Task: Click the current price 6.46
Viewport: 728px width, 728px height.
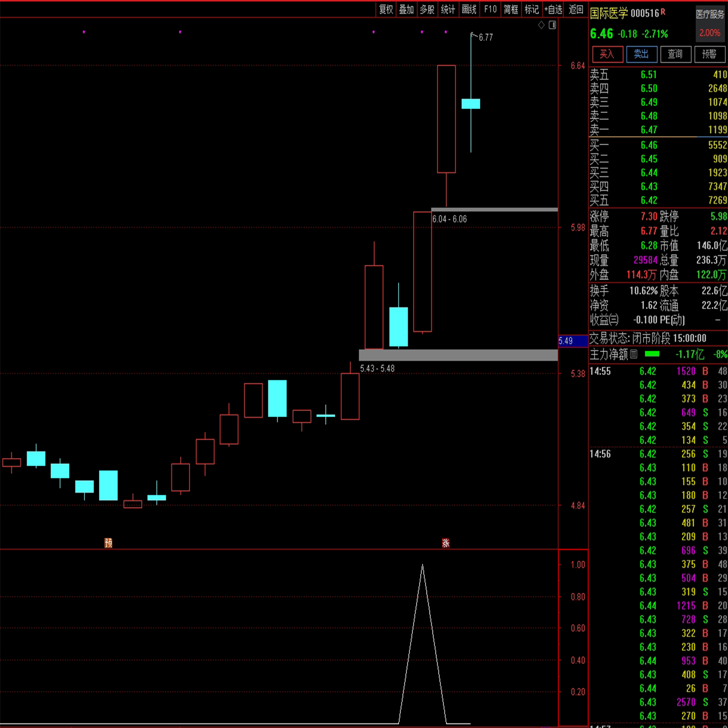Action: pos(602,34)
